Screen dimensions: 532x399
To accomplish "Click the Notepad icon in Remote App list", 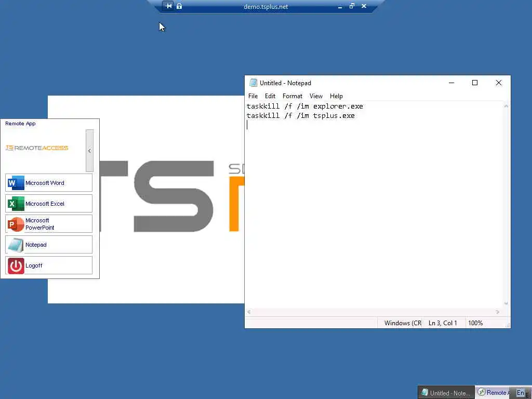I will point(16,245).
